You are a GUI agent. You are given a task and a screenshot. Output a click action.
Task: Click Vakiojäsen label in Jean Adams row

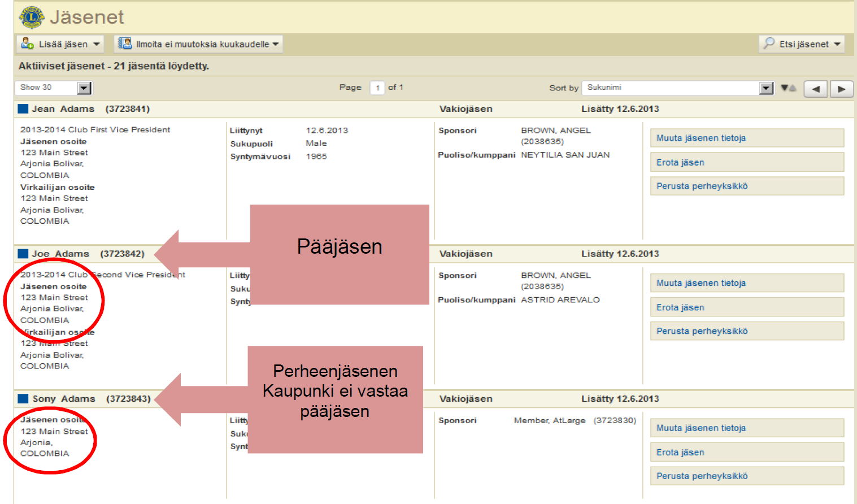[x=466, y=108]
